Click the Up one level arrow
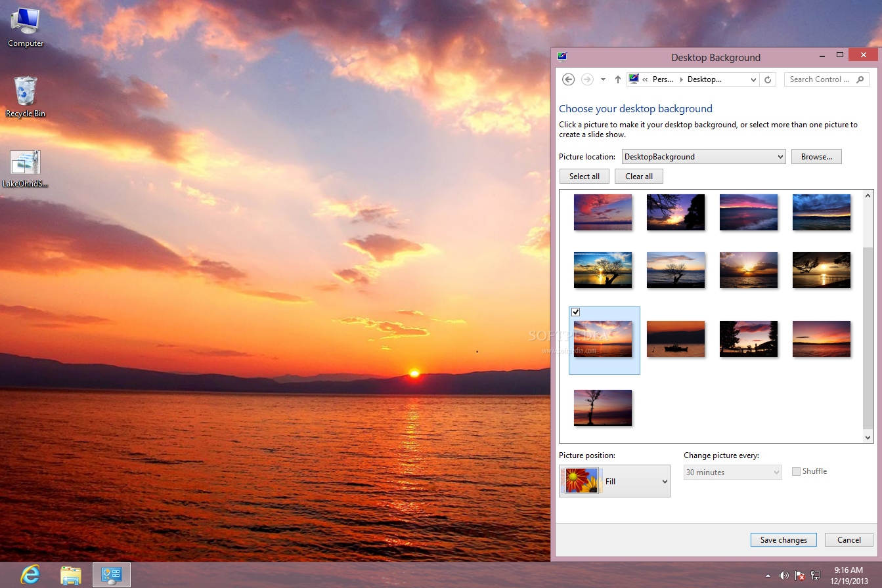The width and height of the screenshot is (882, 588). (x=617, y=79)
